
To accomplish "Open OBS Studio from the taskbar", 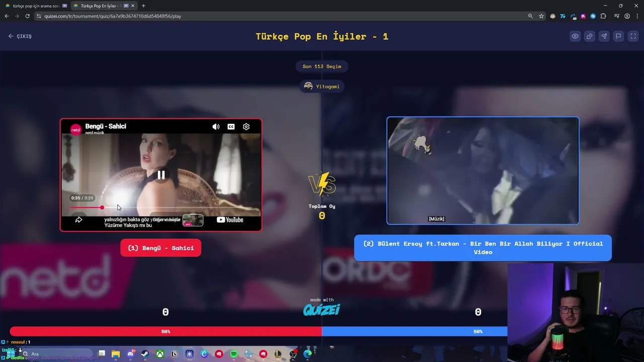I will [x=293, y=354].
